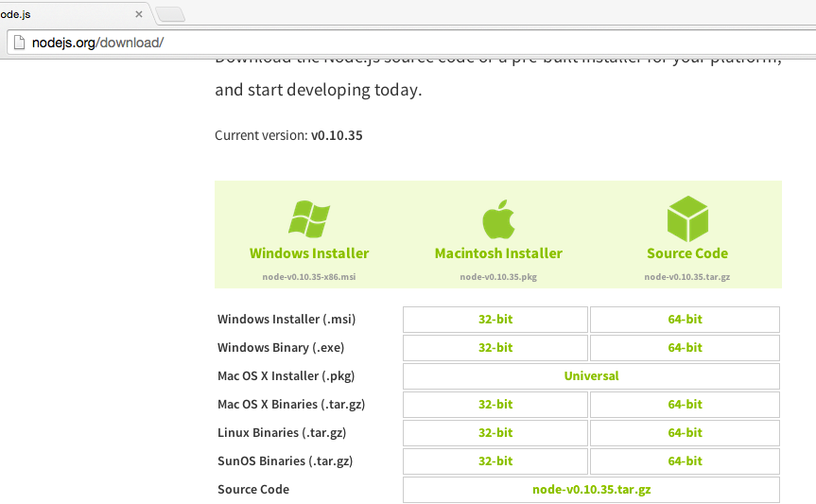Click the Source Code cube icon

[x=687, y=218]
